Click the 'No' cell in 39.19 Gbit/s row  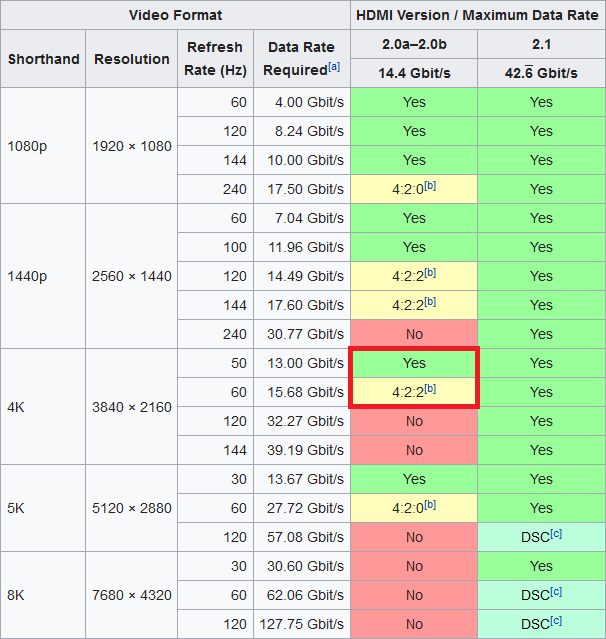click(414, 450)
